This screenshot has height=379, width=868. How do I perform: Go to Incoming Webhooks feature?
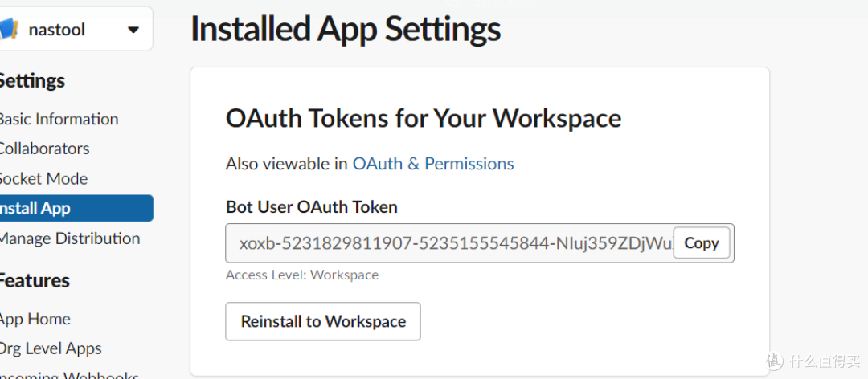(x=69, y=374)
